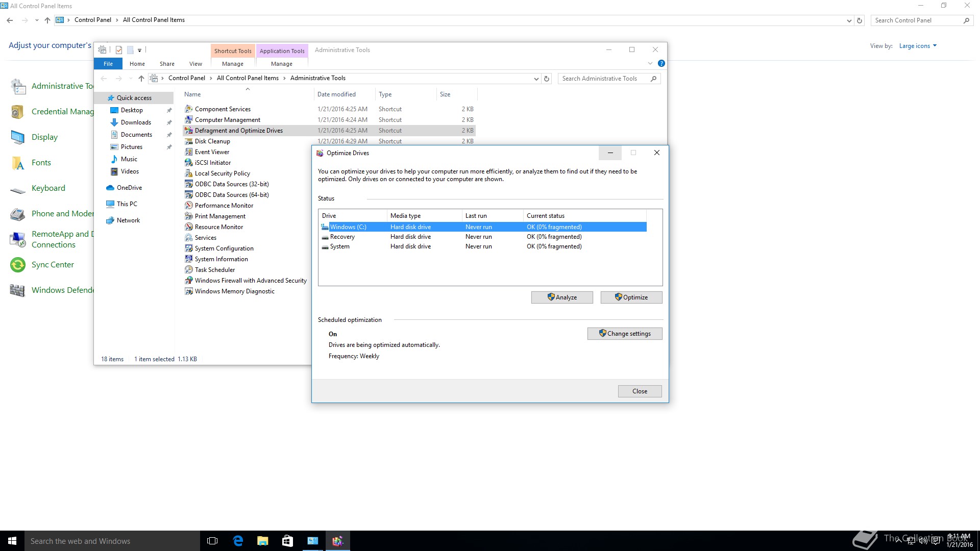The height and width of the screenshot is (551, 980).
Task: Click the Change settings button
Action: coord(625,334)
